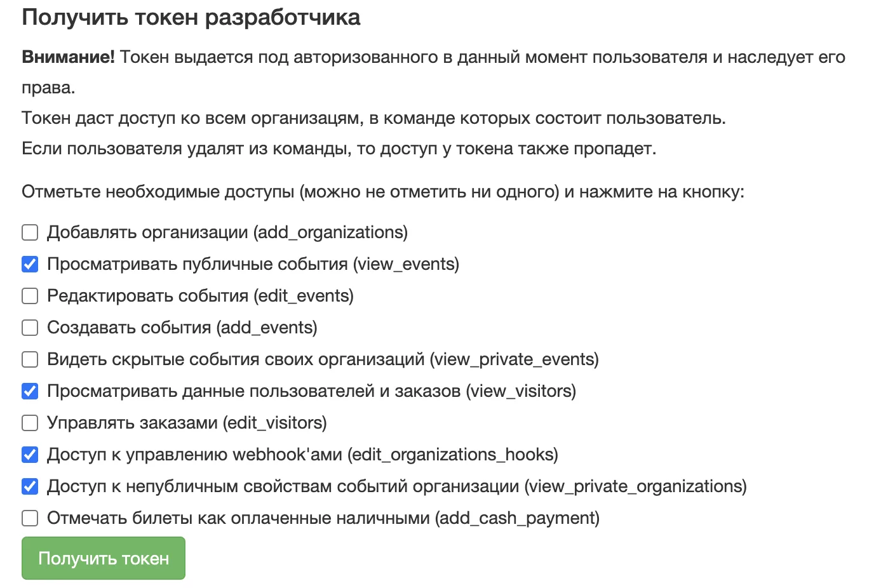Tick the edit_events checkbox
This screenshot has height=588, width=888.
[30, 296]
